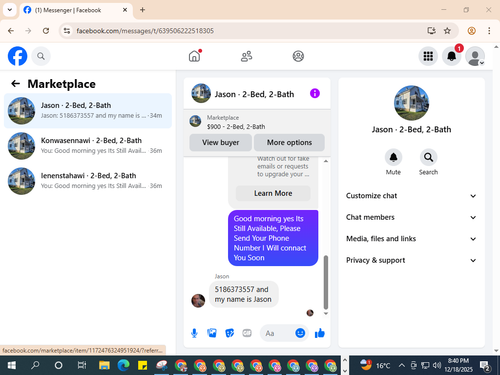Viewport: 500px width, 375px height.
Task: Click install app icon in address bar
Action: [x=431, y=31]
